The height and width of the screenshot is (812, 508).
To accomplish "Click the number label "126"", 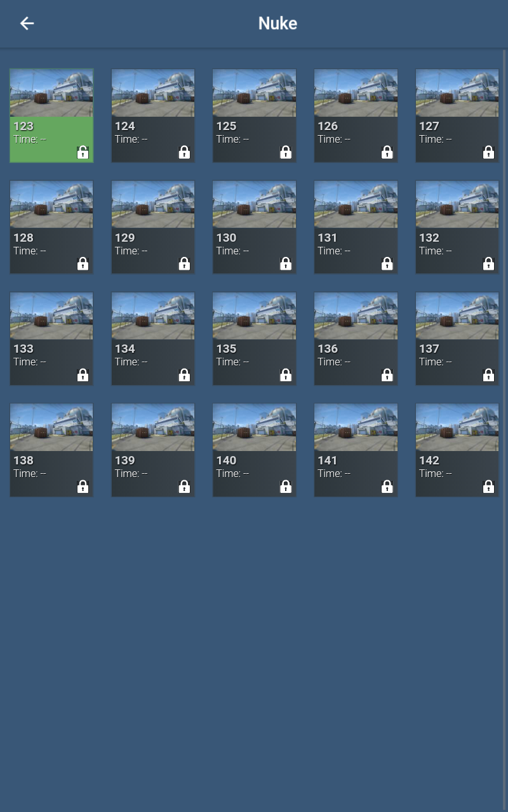I will (x=328, y=126).
